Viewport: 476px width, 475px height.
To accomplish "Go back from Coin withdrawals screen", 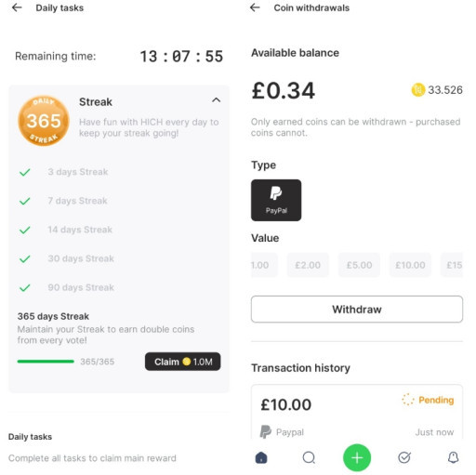I will click(255, 7).
